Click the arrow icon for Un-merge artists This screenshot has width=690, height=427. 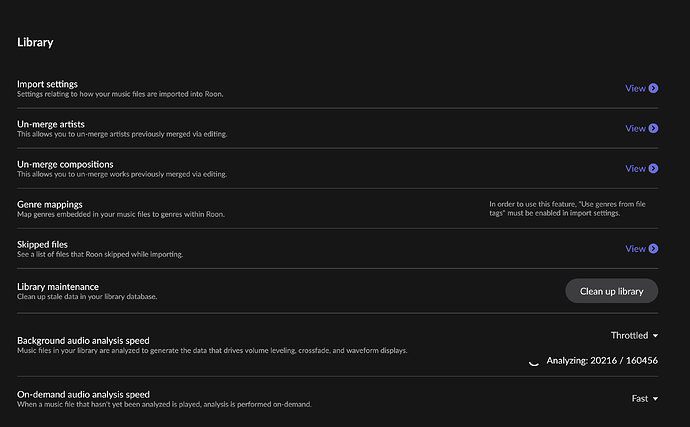653,128
